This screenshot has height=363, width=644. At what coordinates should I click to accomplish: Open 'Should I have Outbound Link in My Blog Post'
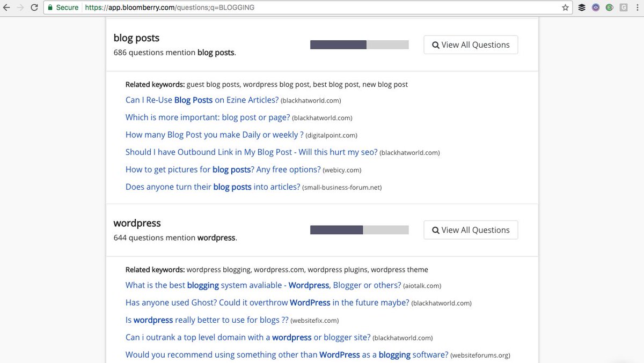pyautogui.click(x=251, y=152)
